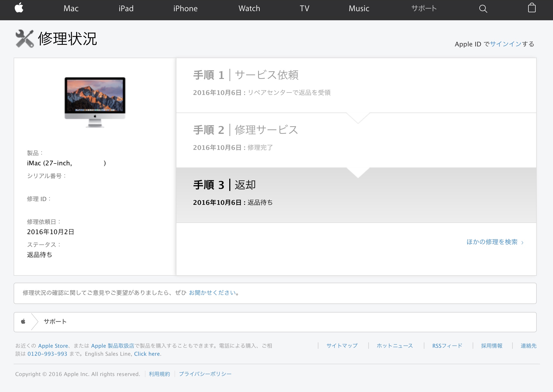Screen dimensions: 553x392
Task: Go to the iPhone section
Action: click(185, 9)
